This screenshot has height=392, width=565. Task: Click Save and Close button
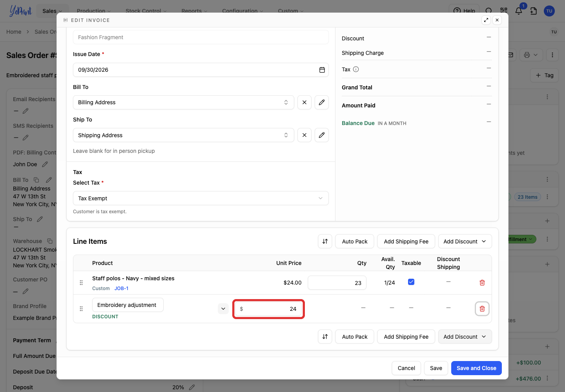tap(476, 368)
